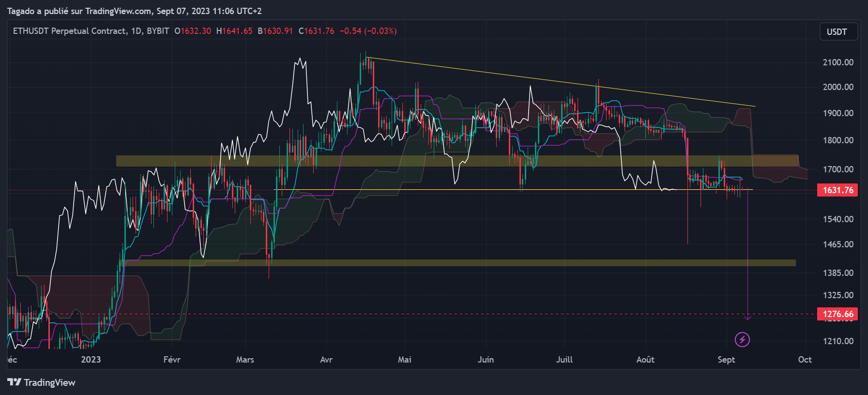Click the Juin time axis label

tap(486, 360)
